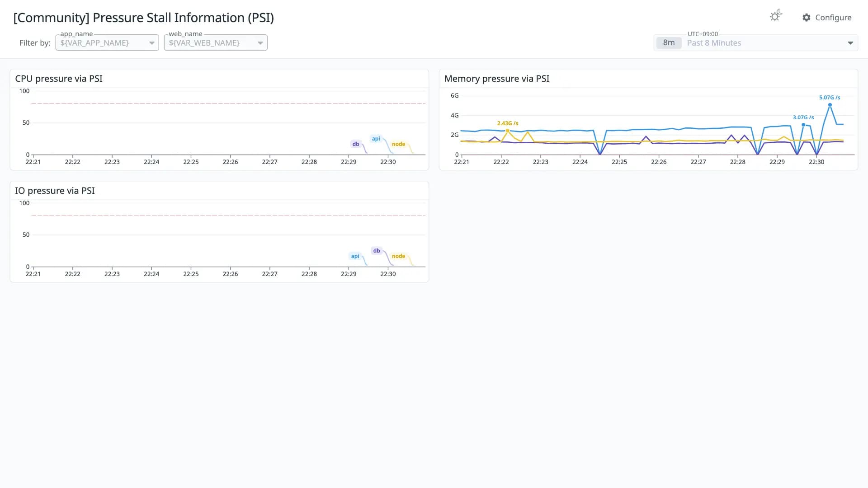Click the node label in IO chart
868x488 pixels.
(x=398, y=256)
